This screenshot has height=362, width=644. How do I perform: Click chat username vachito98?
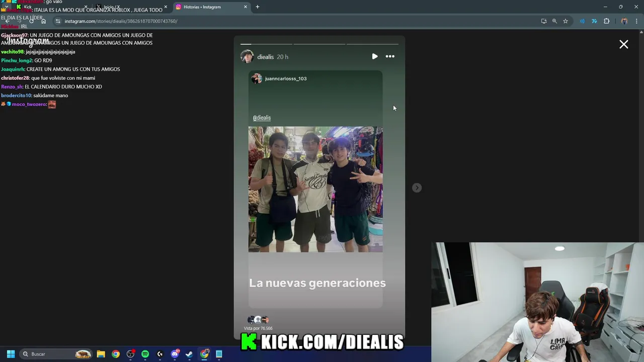coord(13,52)
